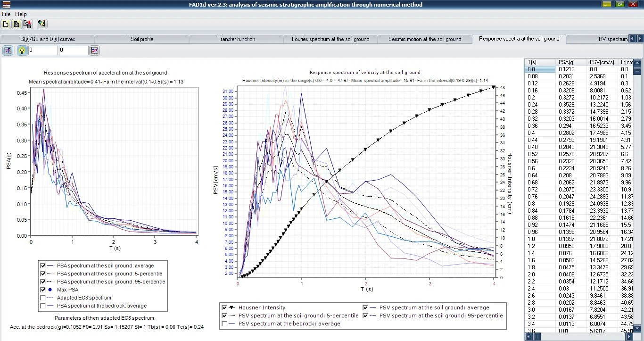Click the New blank document toolbar icon
644x341 pixels.
(6, 24)
